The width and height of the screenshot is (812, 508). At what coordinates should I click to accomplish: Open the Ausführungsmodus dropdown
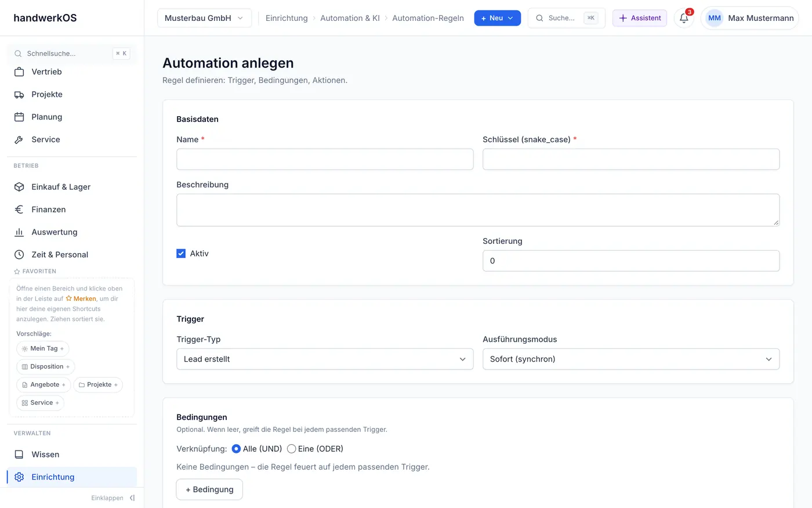tap(631, 359)
